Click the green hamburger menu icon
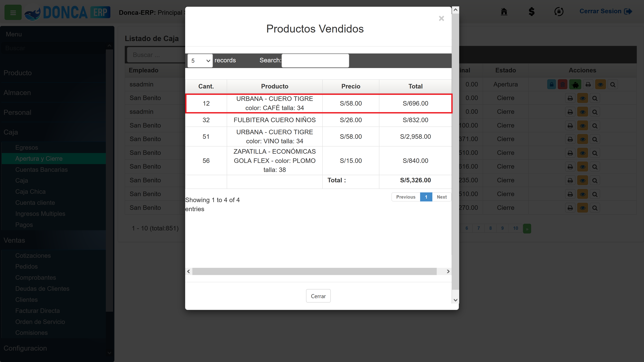The width and height of the screenshot is (644, 362). (13, 13)
